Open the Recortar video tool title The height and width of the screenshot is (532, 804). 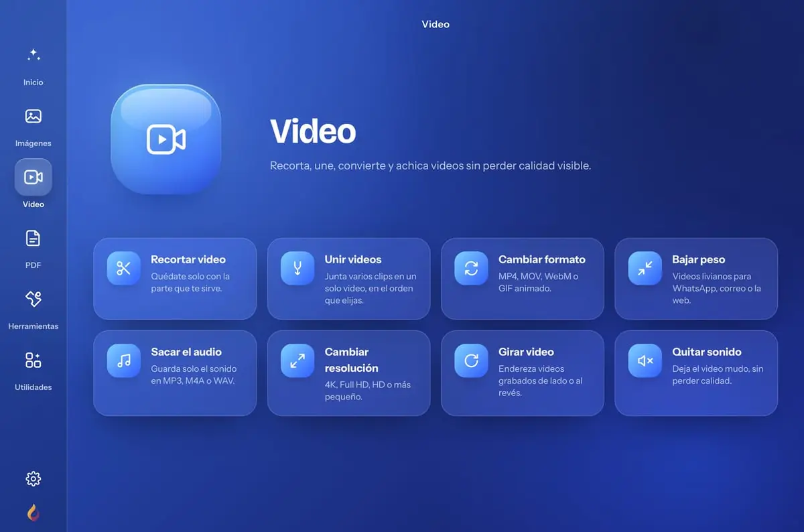click(x=188, y=259)
